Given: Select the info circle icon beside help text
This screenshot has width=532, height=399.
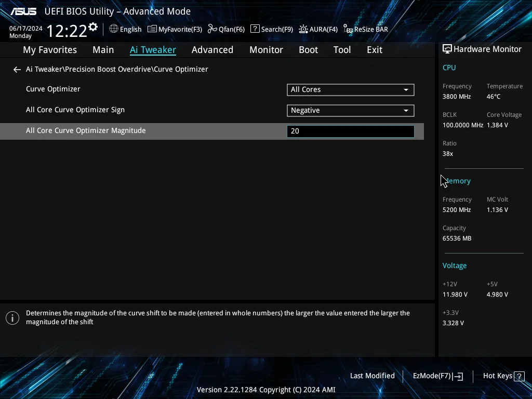Looking at the screenshot, I should [12, 318].
